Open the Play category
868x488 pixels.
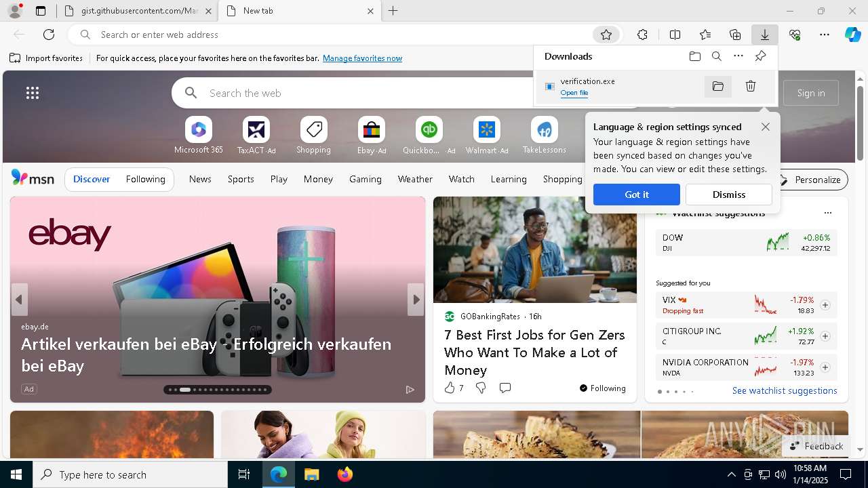(x=279, y=179)
